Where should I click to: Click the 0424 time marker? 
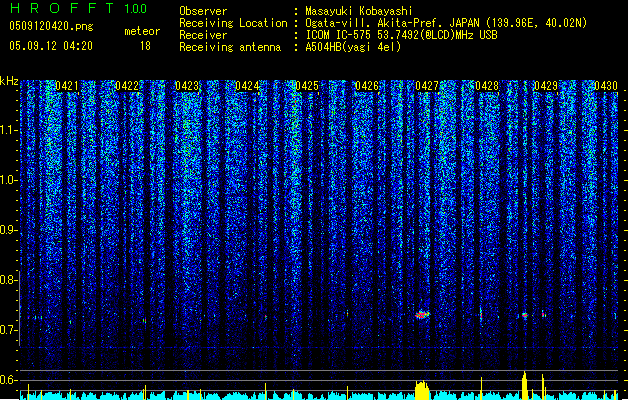tap(247, 86)
